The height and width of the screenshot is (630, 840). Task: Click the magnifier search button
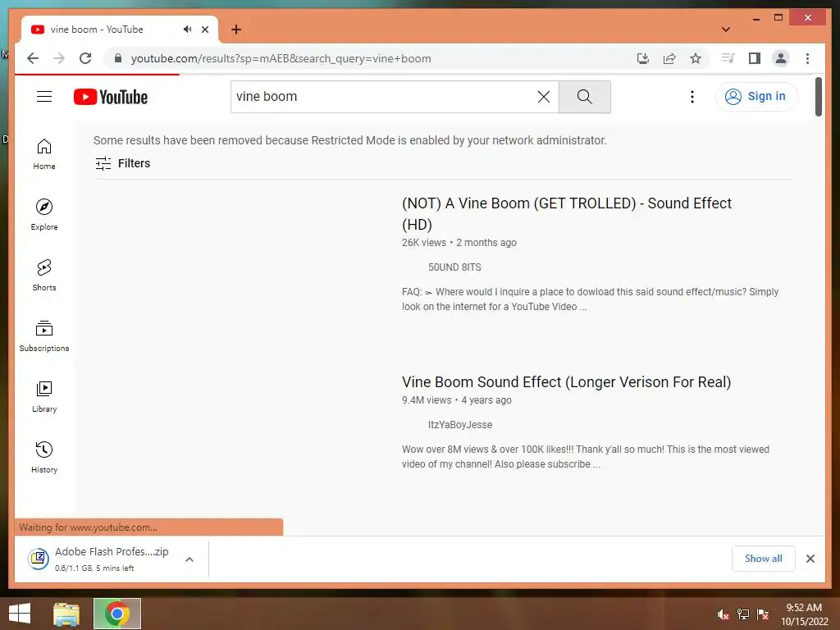point(584,97)
